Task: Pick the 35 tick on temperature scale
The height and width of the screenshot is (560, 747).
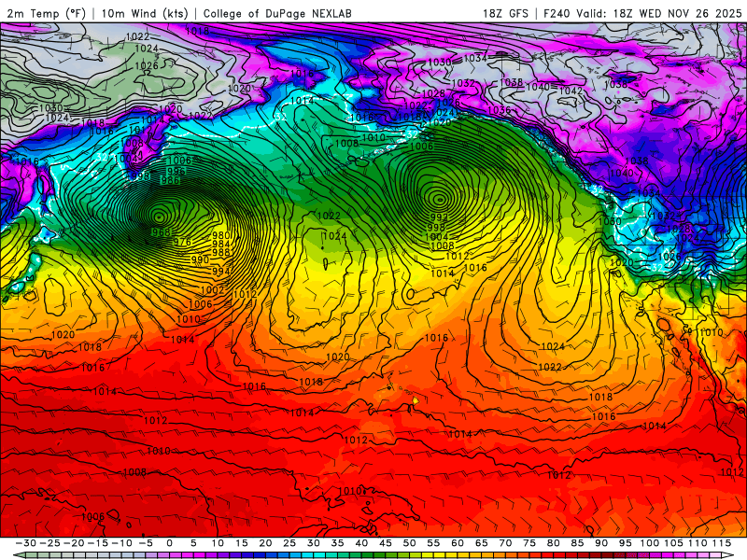Action: [337, 543]
